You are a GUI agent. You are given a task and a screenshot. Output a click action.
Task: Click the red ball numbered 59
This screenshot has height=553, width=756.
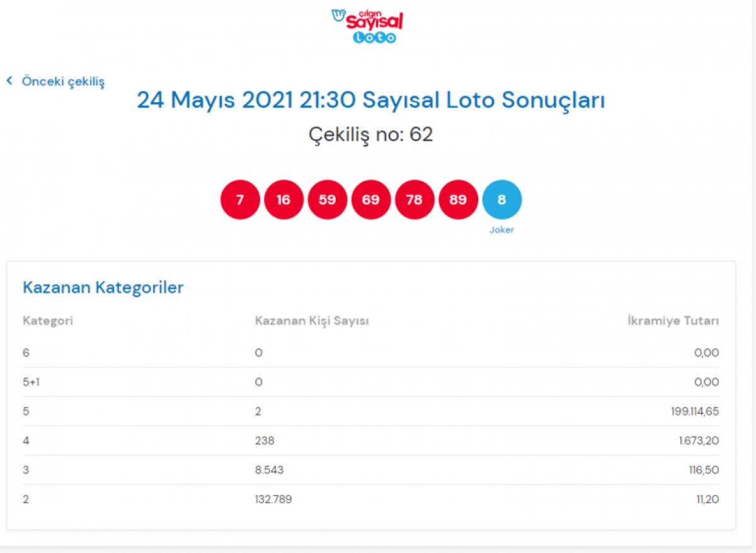[327, 200]
